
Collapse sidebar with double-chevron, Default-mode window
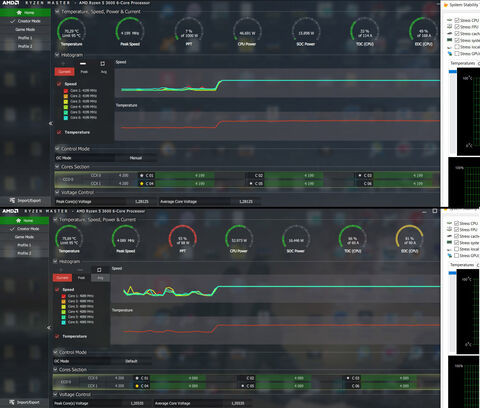coord(49,328)
